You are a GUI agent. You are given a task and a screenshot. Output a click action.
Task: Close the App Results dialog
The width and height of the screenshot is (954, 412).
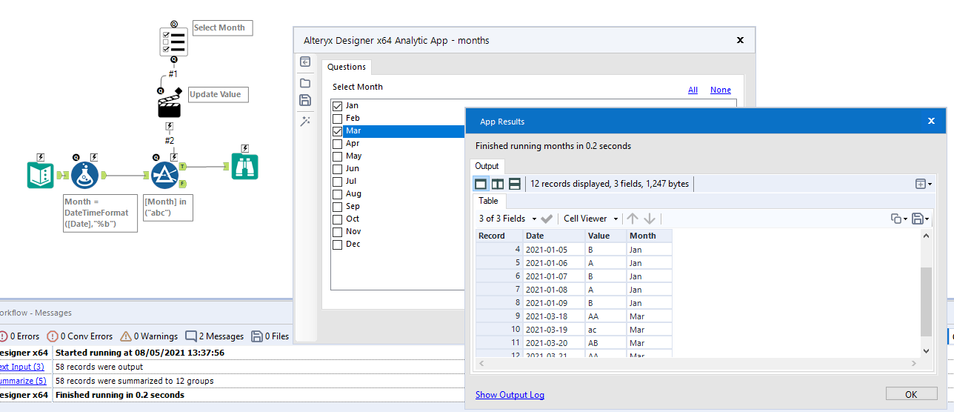(x=931, y=121)
